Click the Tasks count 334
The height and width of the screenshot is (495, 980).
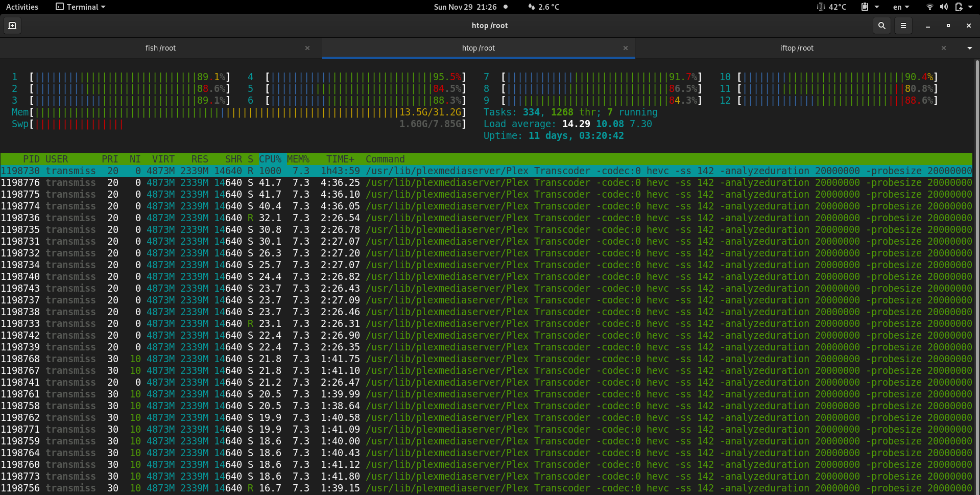tap(531, 112)
